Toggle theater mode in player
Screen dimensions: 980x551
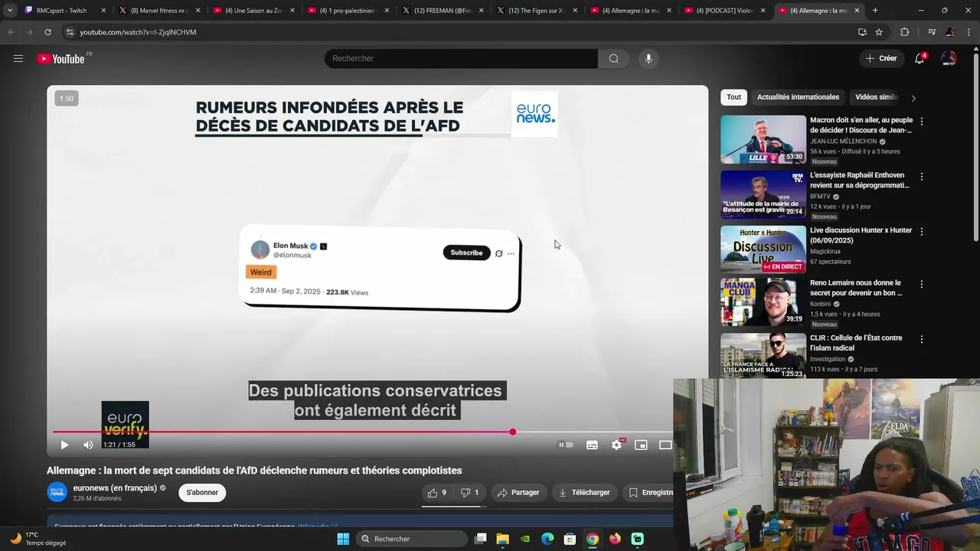pos(665,445)
